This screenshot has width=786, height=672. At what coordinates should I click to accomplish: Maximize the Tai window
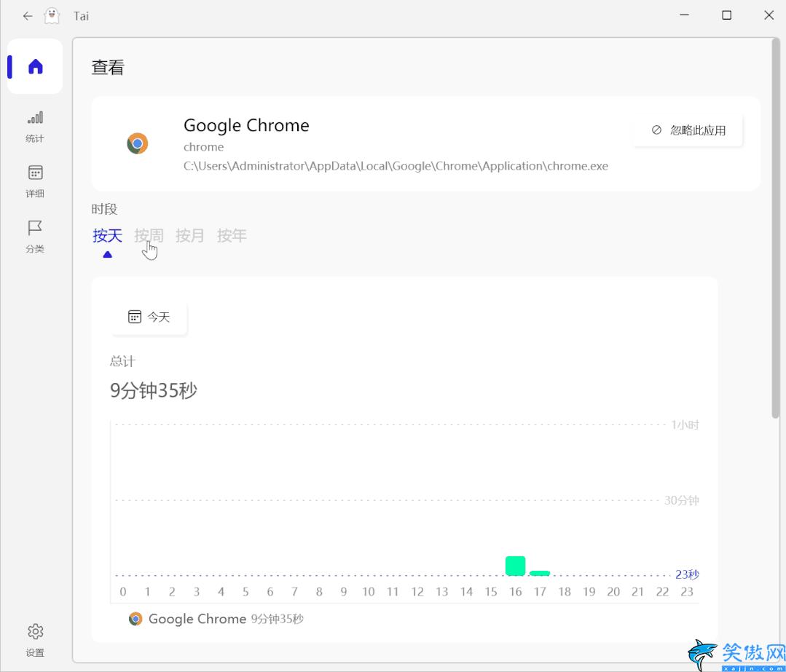[x=726, y=15]
